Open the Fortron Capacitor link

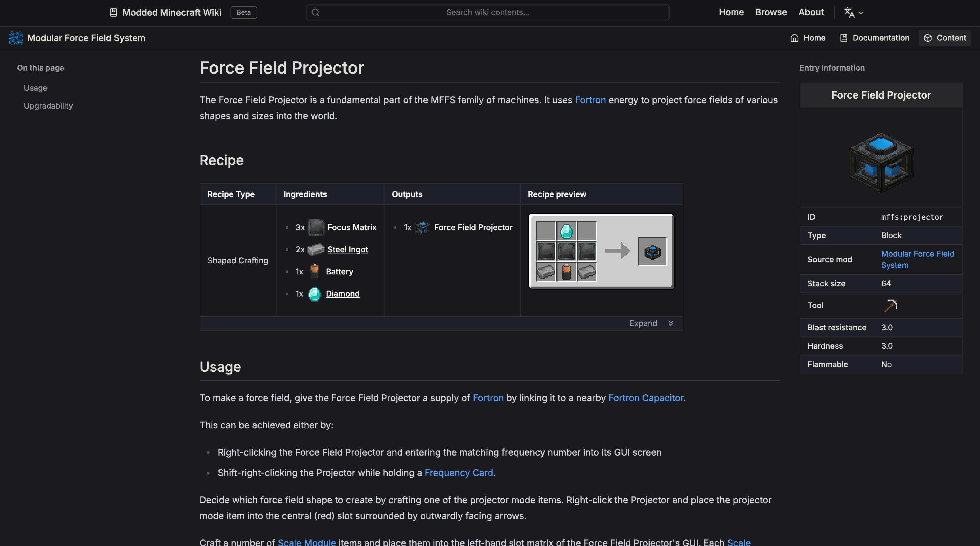646,398
